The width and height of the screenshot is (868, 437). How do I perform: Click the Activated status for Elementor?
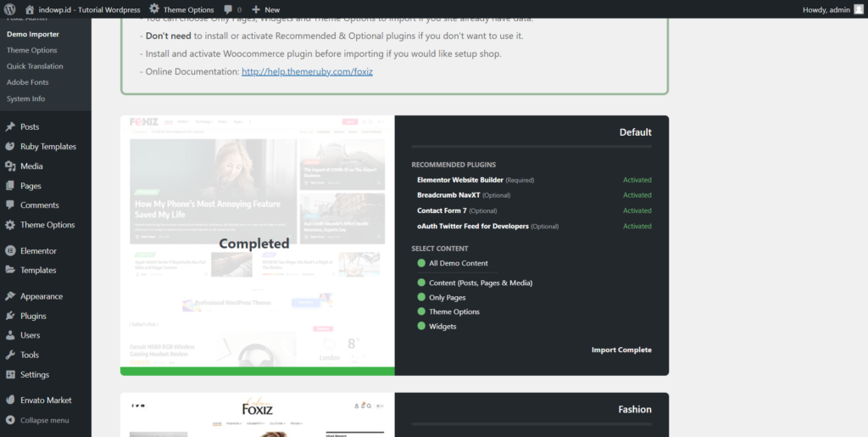click(x=637, y=180)
